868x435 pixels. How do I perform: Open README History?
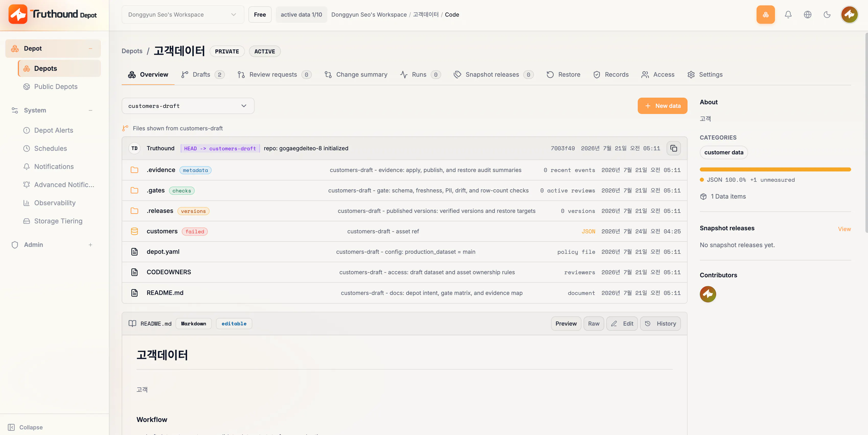pyautogui.click(x=660, y=324)
